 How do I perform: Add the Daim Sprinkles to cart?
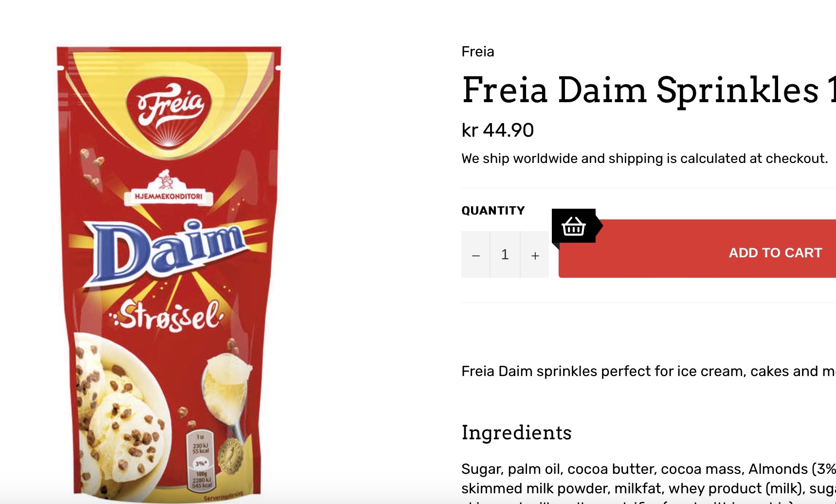click(x=697, y=249)
